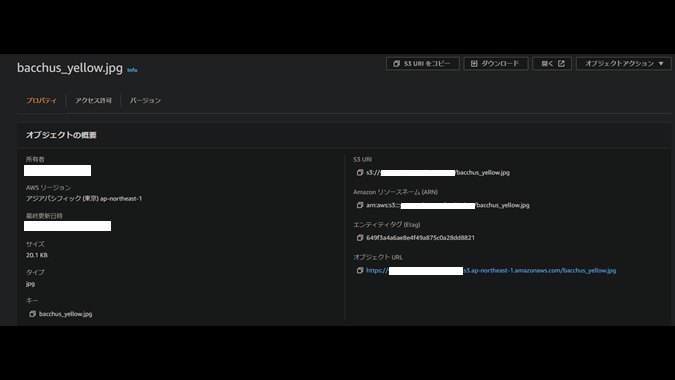
Task: Copy the entity tag (Etag) value icon
Action: click(x=360, y=238)
